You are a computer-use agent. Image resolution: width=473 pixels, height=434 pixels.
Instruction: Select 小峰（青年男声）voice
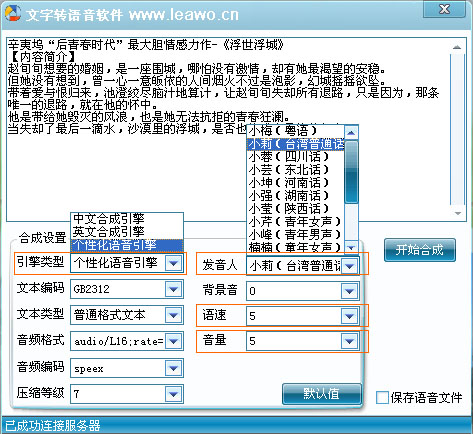(x=296, y=235)
